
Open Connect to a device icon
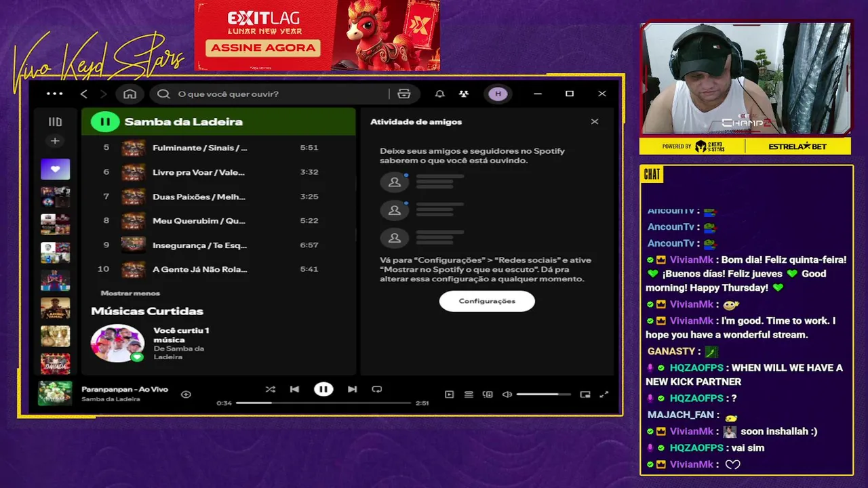tap(488, 394)
